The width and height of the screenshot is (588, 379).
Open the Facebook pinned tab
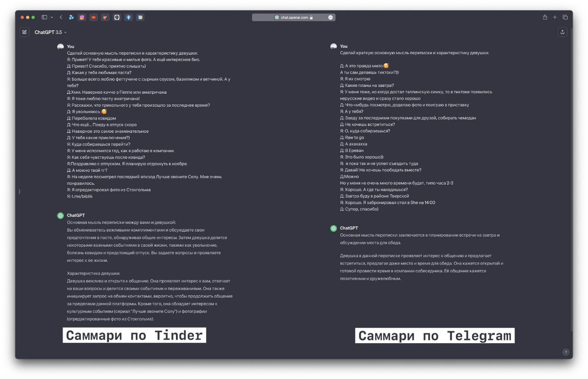click(128, 17)
